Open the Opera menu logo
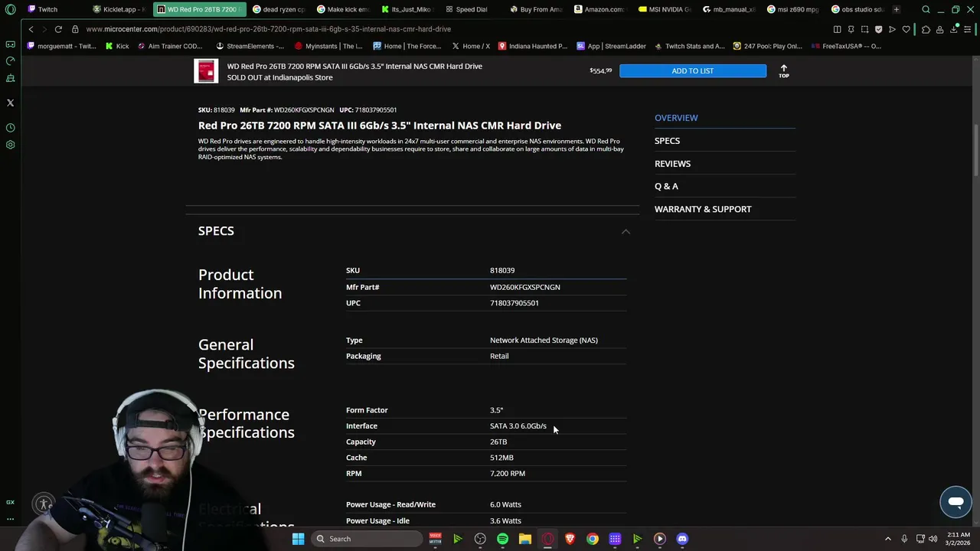Image resolution: width=980 pixels, height=551 pixels. [10, 9]
